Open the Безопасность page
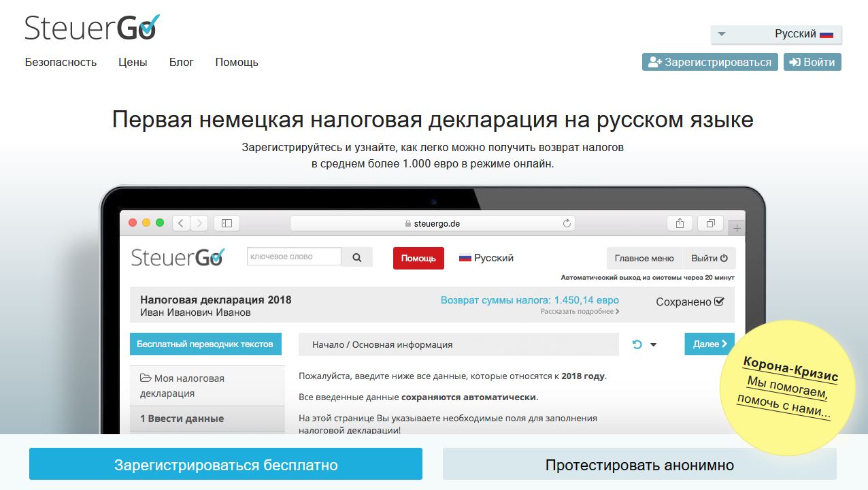Image resolution: width=868 pixels, height=490 pixels. pos(61,62)
